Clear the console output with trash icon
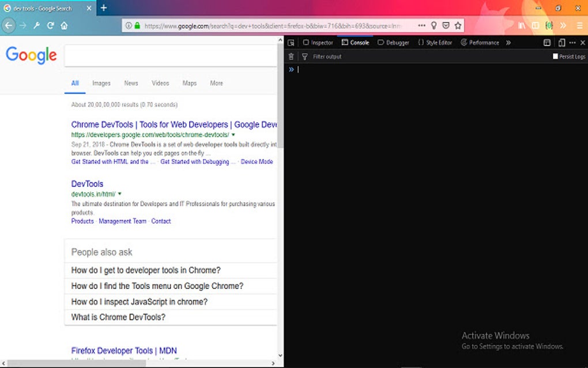 [x=291, y=56]
